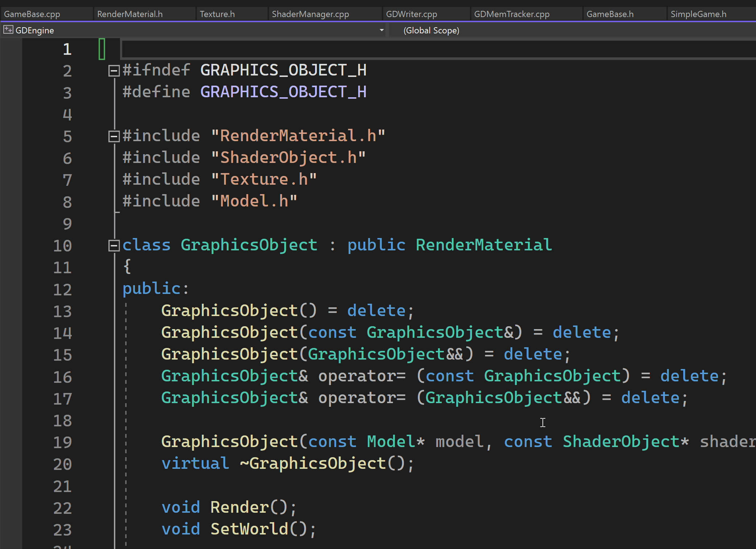
Task: Click the public: access specifier on line 12
Action: pos(156,288)
